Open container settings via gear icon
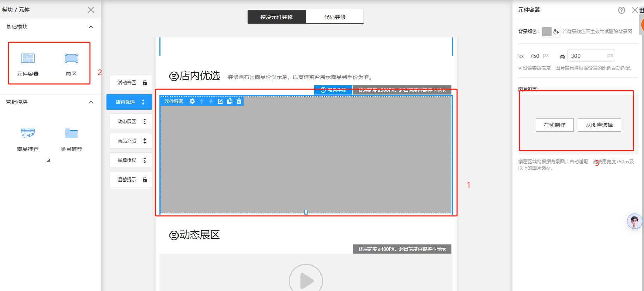Screen dimensions: 644x291 tap(192, 102)
